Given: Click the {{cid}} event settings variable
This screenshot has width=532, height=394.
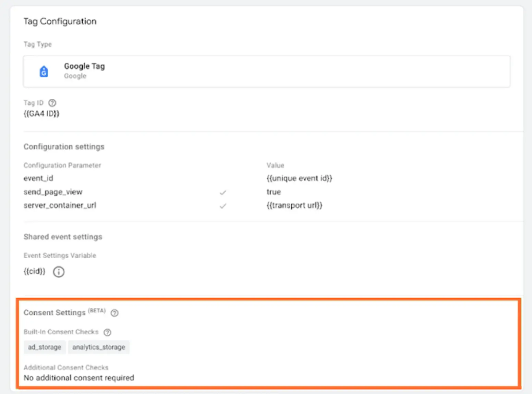Looking at the screenshot, I should (34, 271).
